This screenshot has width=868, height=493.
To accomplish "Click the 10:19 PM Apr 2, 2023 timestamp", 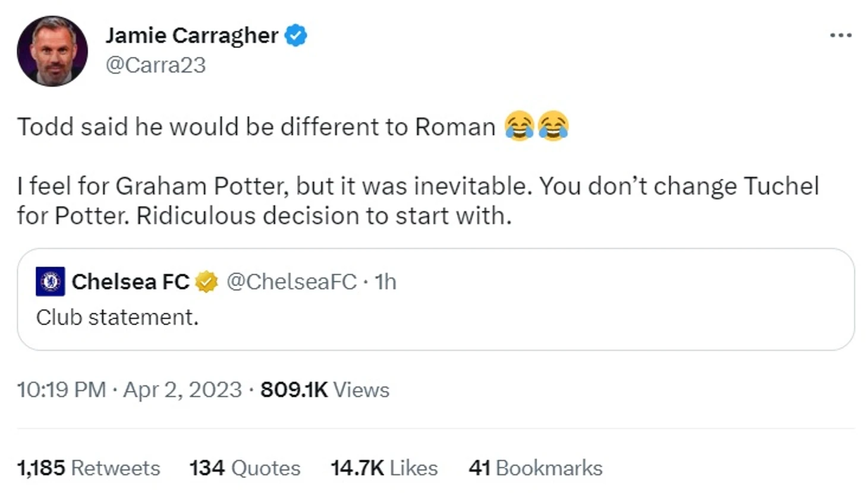I will tap(129, 390).
